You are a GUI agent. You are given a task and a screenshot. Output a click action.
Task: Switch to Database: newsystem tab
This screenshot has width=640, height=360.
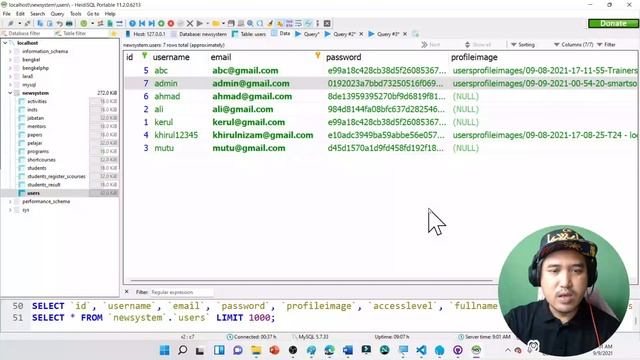199,34
